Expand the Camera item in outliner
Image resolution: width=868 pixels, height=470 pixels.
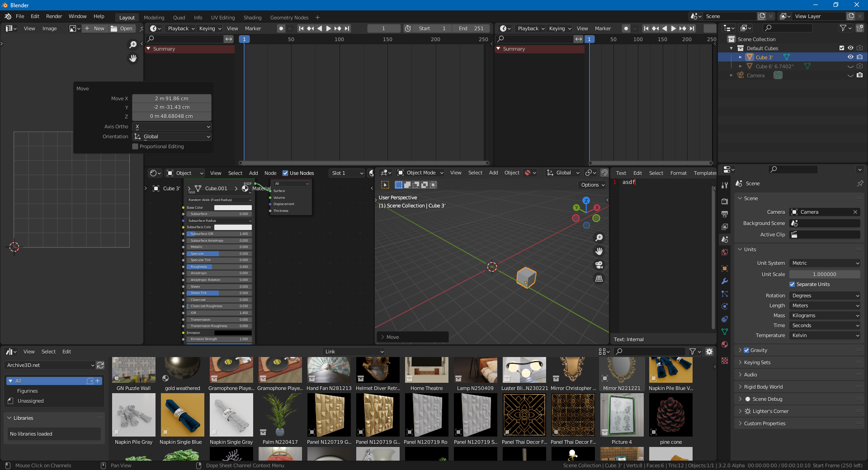[731, 75]
